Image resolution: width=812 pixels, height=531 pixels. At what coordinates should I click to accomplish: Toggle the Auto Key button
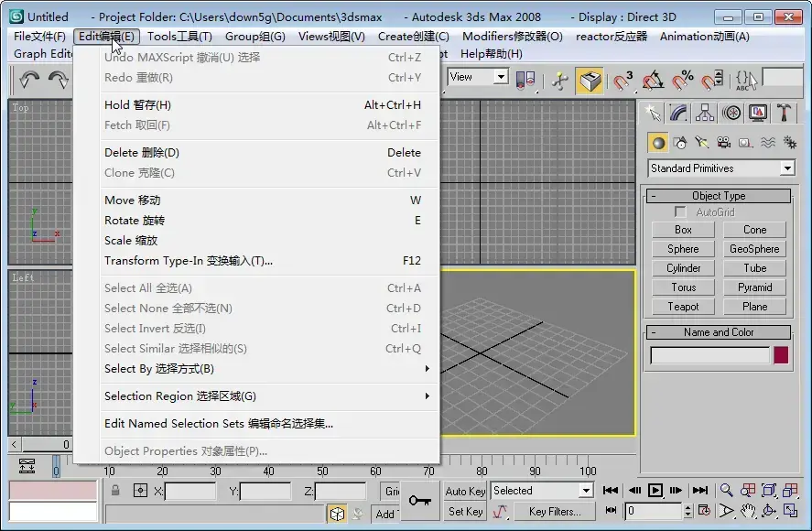click(x=465, y=491)
